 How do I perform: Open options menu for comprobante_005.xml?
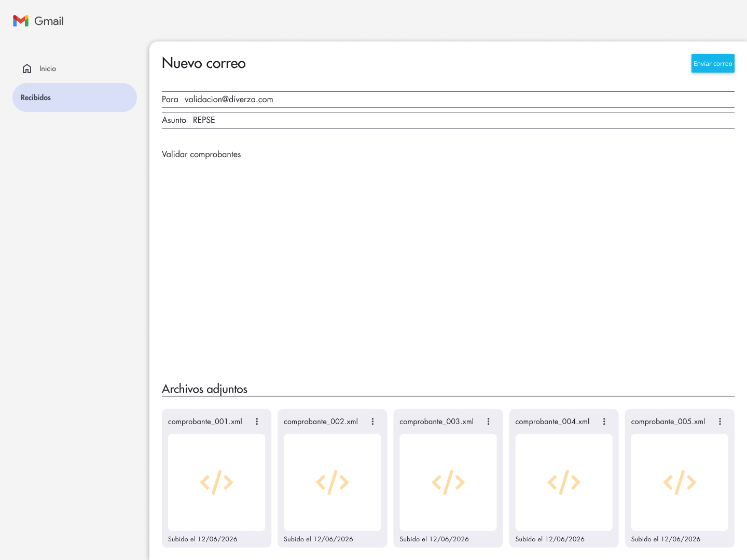coord(720,422)
